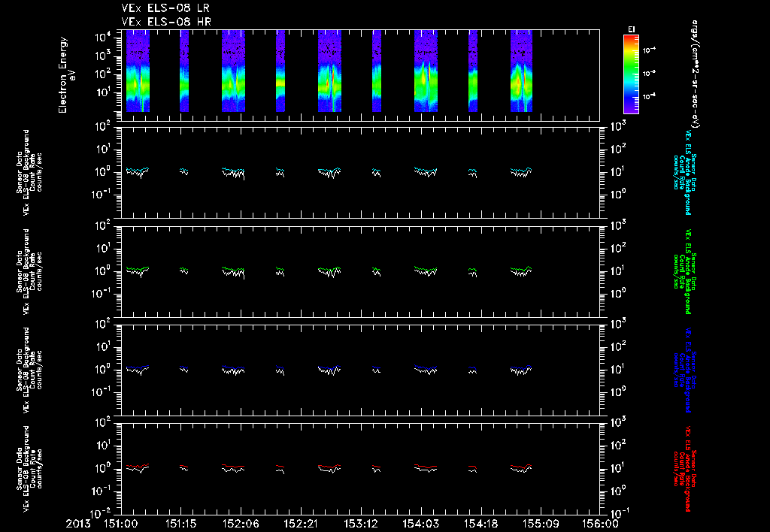
Task: Click the 151:15 time axis label
Action: pos(180,524)
